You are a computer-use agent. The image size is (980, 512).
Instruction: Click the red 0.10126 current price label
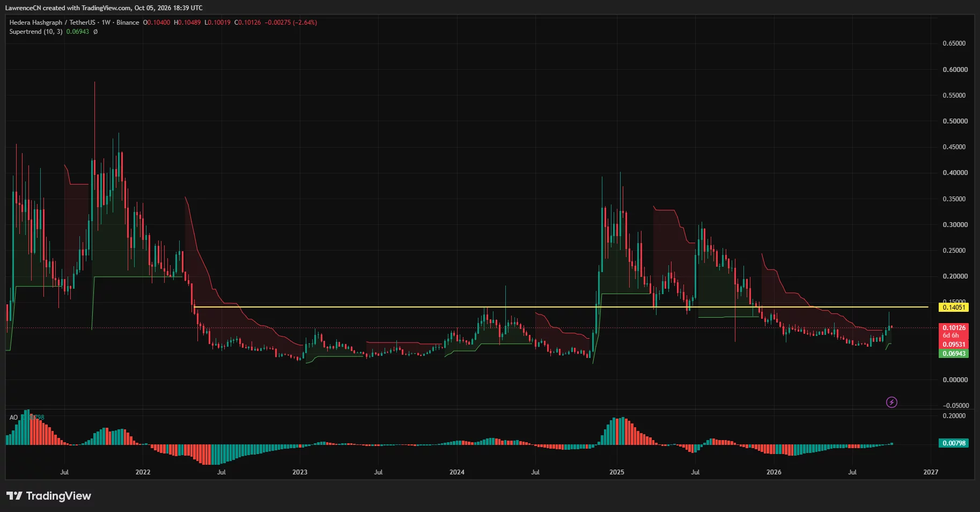pyautogui.click(x=954, y=327)
